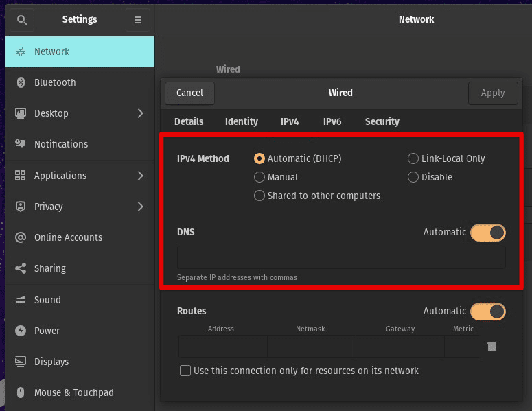Click the Apply button
532x411 pixels.
[x=492, y=93]
